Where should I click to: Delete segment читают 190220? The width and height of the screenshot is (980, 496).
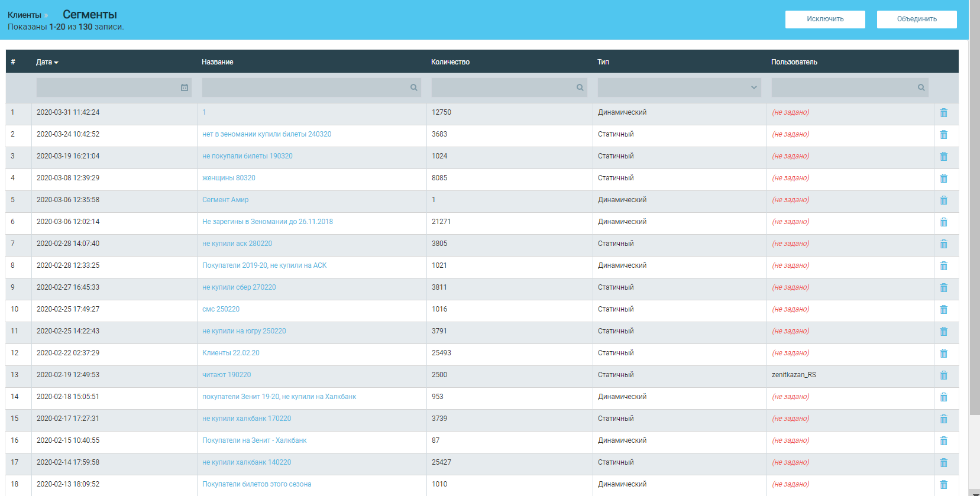pyautogui.click(x=944, y=375)
